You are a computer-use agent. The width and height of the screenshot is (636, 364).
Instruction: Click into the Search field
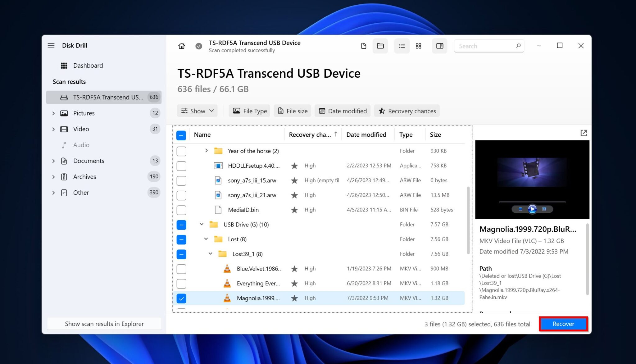484,46
